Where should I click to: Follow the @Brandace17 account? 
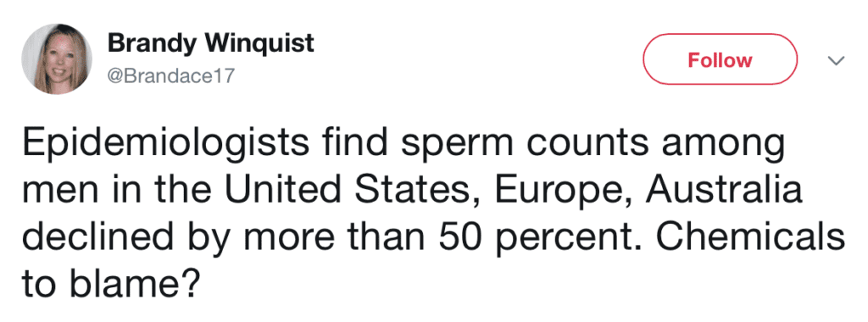720,59
